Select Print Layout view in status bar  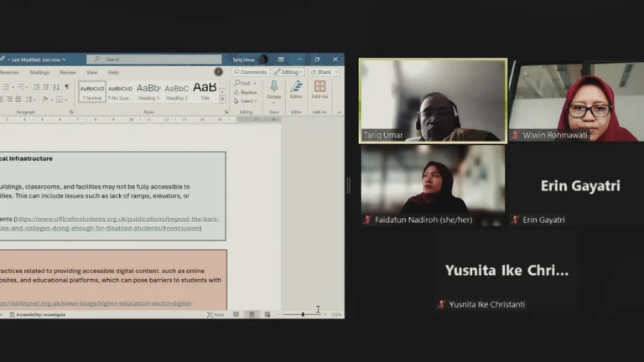(x=251, y=314)
